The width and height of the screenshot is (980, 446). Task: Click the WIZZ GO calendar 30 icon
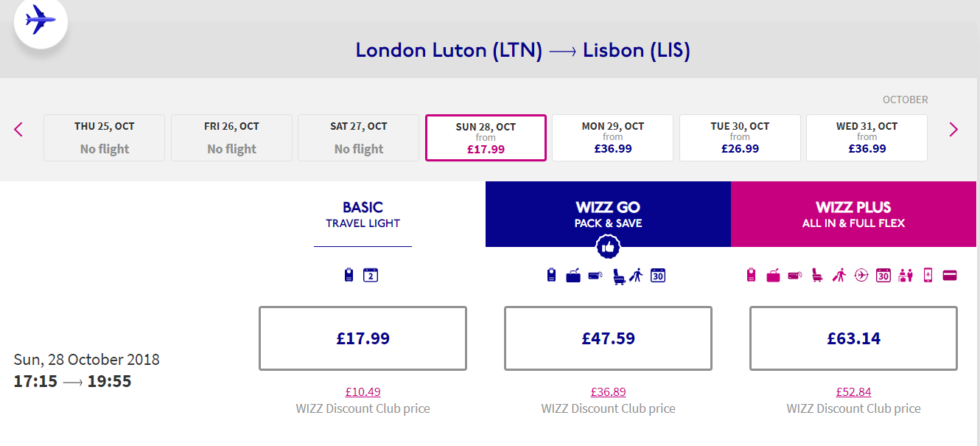tap(658, 275)
